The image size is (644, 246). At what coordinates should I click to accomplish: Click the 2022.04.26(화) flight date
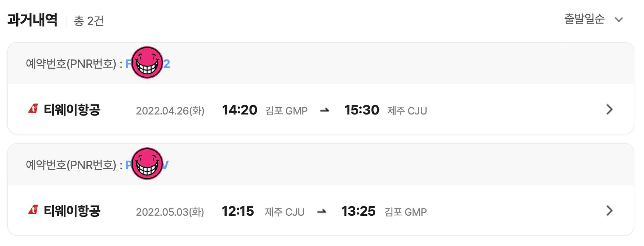point(170,111)
